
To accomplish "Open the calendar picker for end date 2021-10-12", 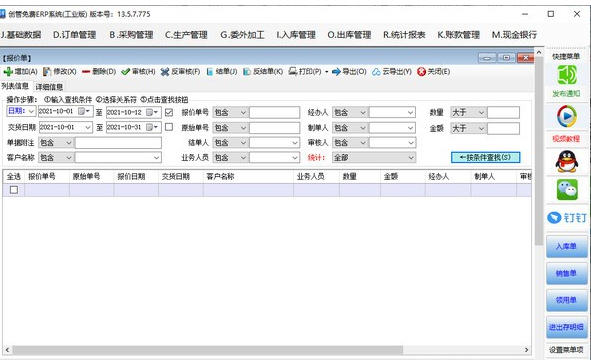I will (x=152, y=112).
